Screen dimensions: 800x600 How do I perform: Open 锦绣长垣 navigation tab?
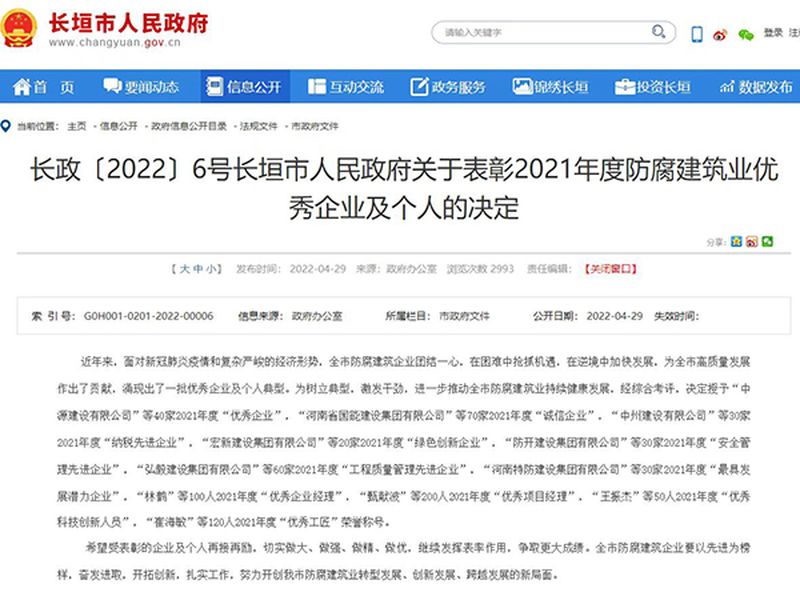click(550, 87)
